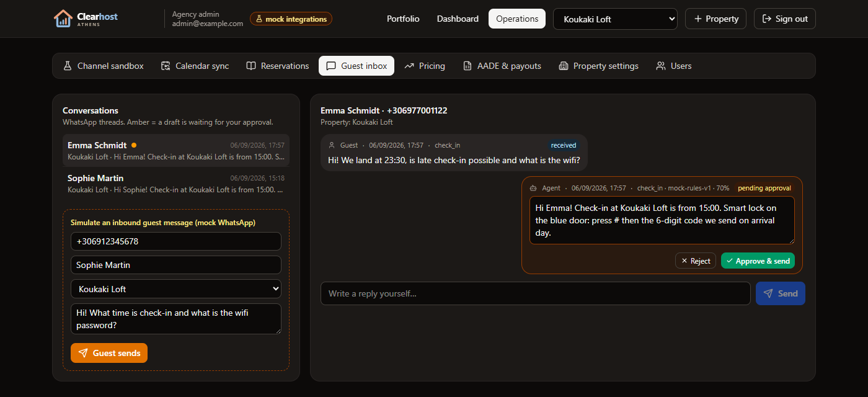Click the guest name field Sophie Martin
This screenshot has height=397, width=868.
(x=176, y=265)
